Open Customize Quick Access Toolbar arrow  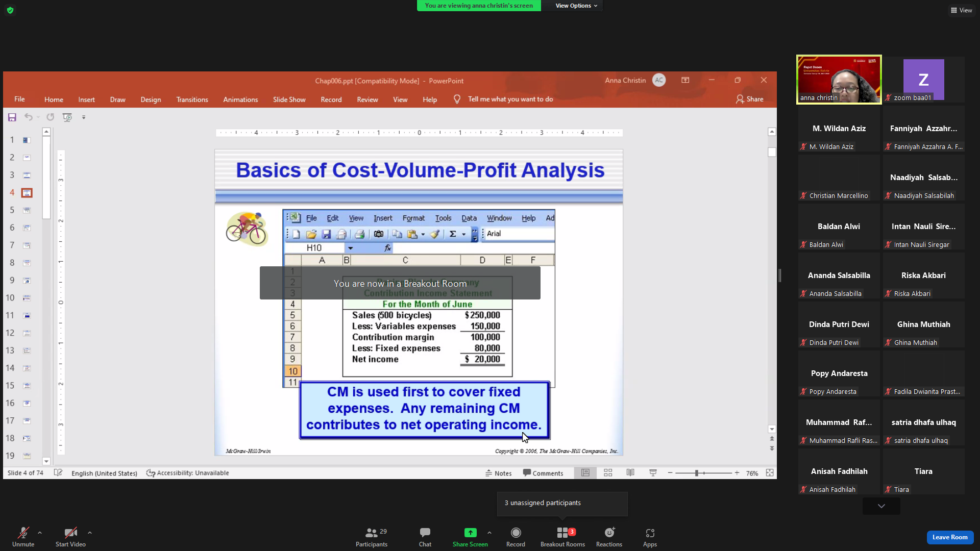coord(84,117)
